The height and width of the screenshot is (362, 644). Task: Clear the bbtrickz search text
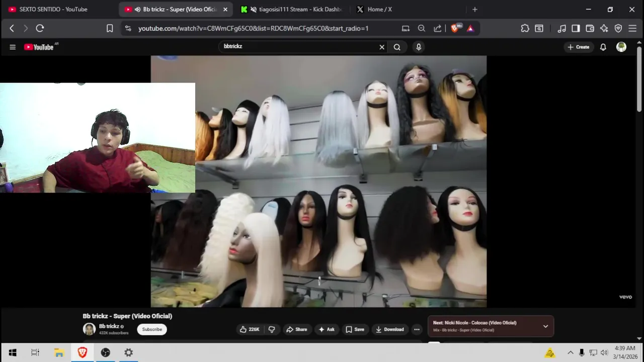click(382, 47)
